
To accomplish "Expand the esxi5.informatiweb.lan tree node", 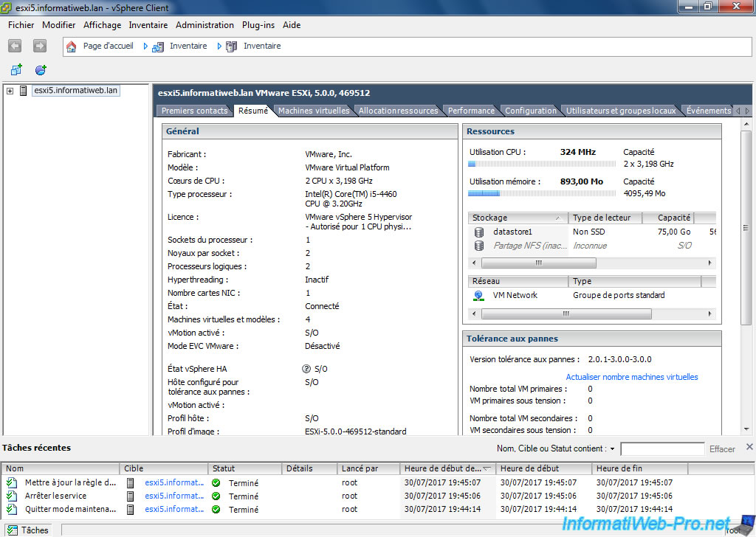I will coord(10,91).
